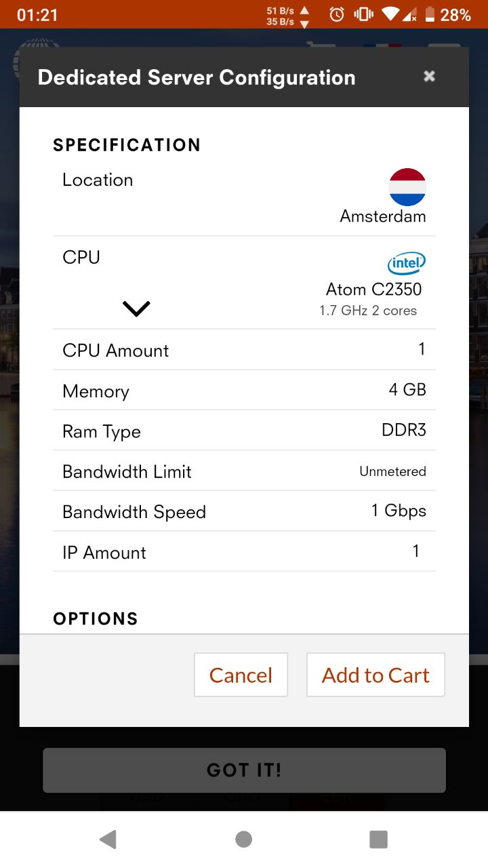Tap the Wi-Fi status icon
Screen dimensions: 488x868
390,14
